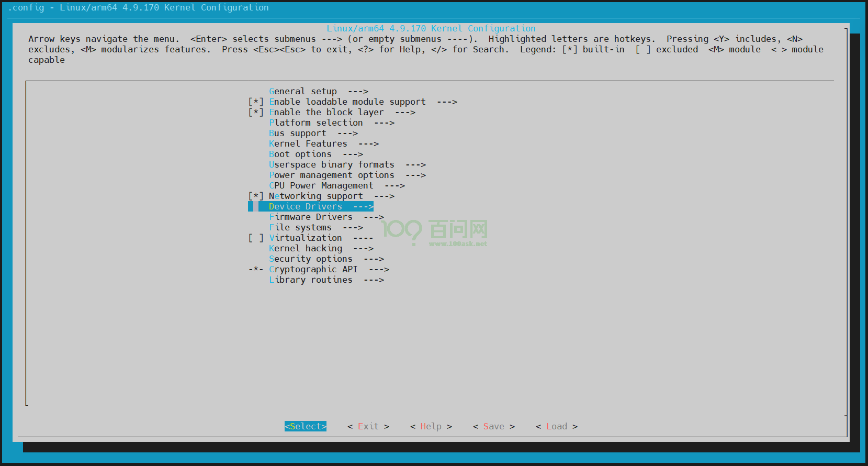Open Firmware Drivers entry
868x466 pixels.
[x=310, y=217]
